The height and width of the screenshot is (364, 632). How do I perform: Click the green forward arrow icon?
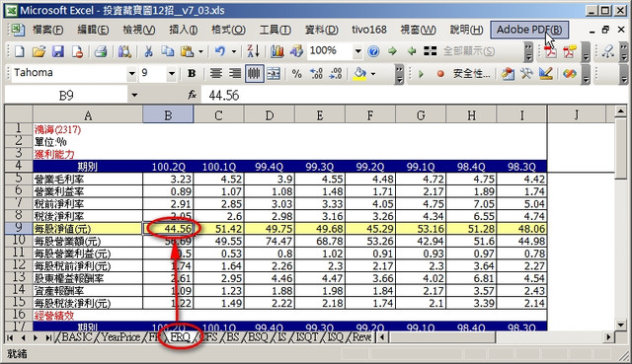(x=392, y=51)
